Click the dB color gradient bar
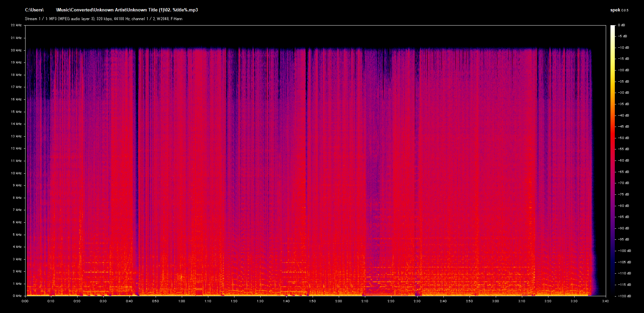Image resolution: width=644 pixels, height=313 pixels. coord(612,161)
